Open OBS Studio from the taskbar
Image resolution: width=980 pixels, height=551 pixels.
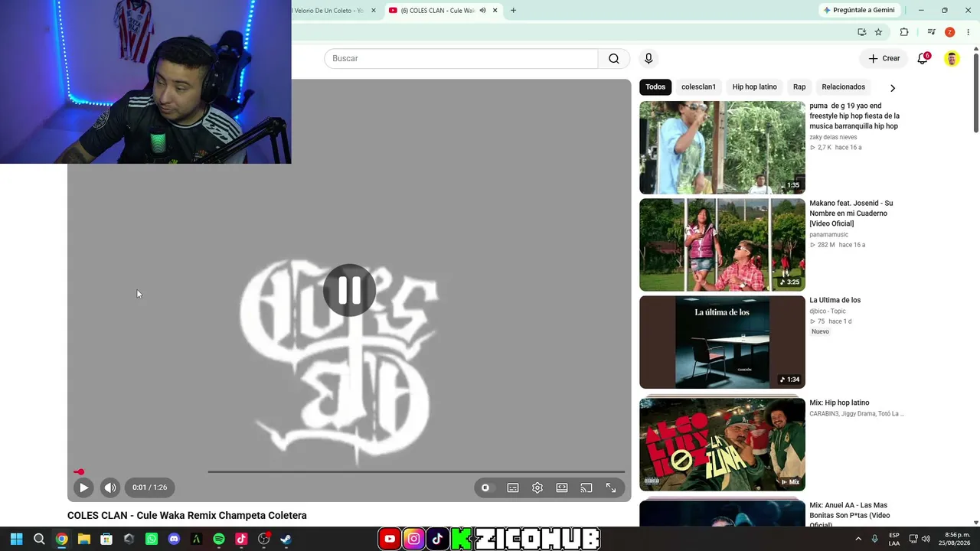(x=263, y=540)
